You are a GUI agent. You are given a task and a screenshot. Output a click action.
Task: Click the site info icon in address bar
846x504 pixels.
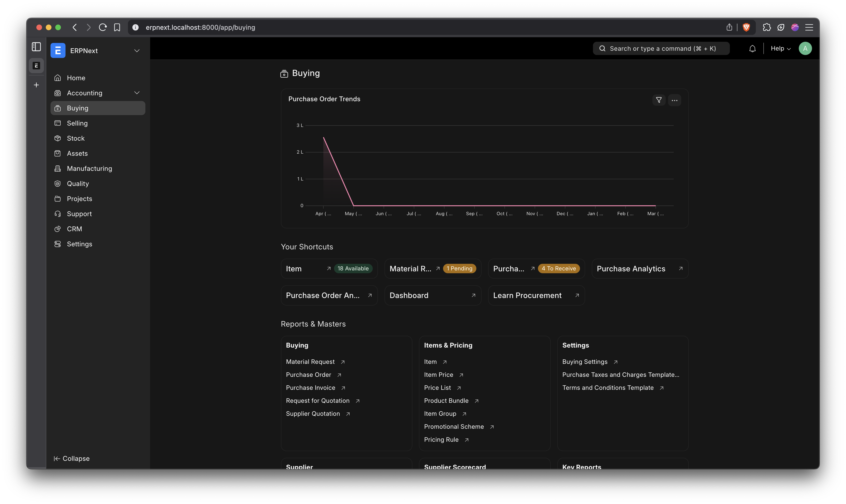click(x=135, y=28)
